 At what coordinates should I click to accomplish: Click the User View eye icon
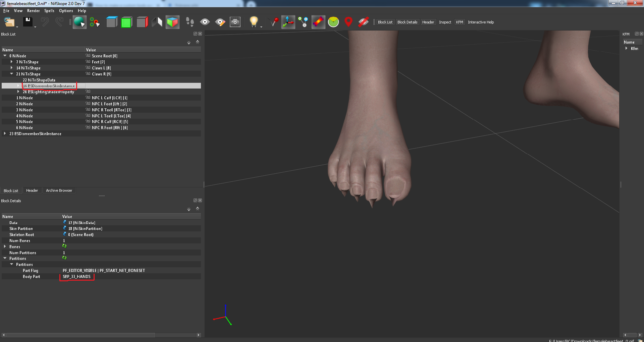point(205,22)
